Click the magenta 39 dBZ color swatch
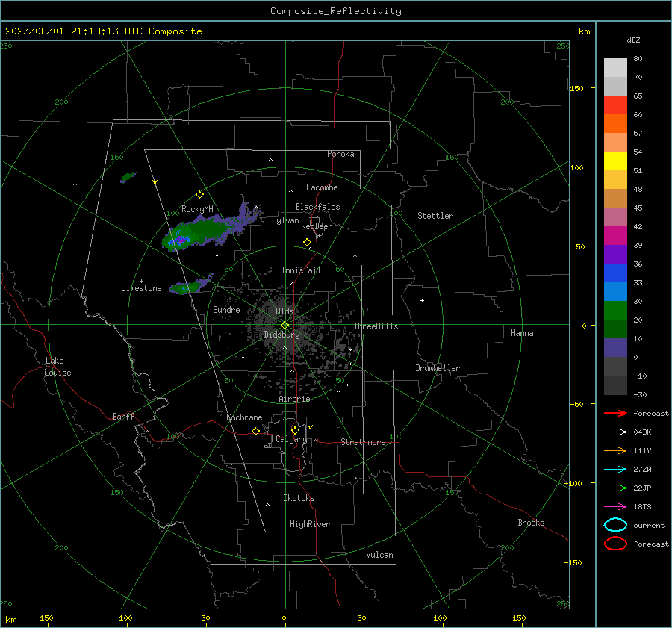 [615, 235]
